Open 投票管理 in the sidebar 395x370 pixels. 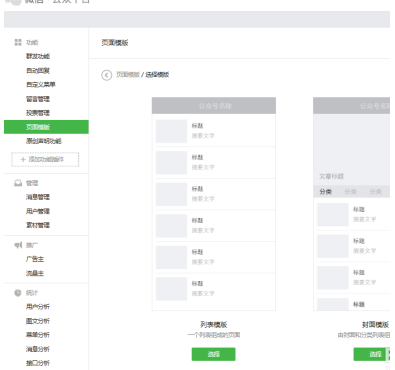click(38, 113)
